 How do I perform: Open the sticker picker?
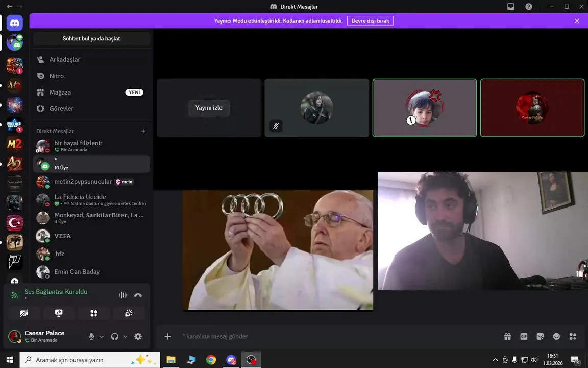coord(540,336)
